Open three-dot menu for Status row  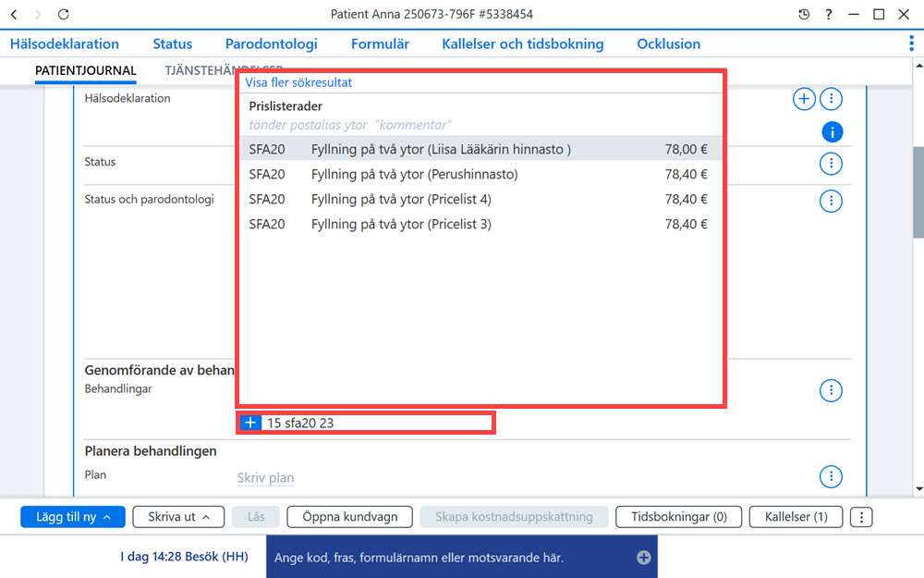831,163
